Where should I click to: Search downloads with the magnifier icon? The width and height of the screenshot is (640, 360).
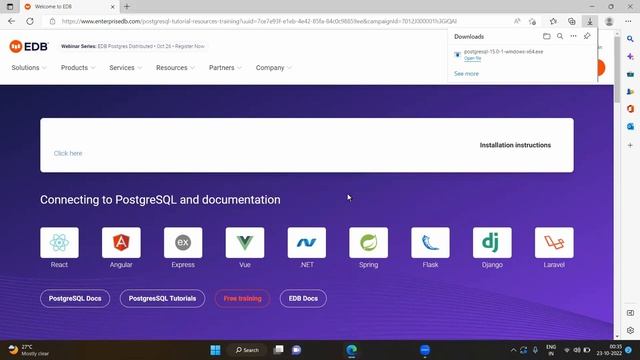[x=560, y=36]
